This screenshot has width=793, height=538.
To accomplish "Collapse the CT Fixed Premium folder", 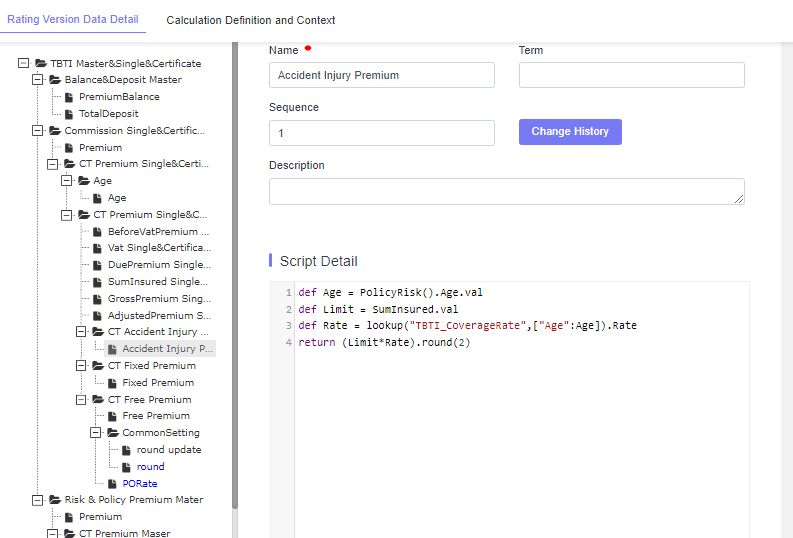I will click(81, 366).
